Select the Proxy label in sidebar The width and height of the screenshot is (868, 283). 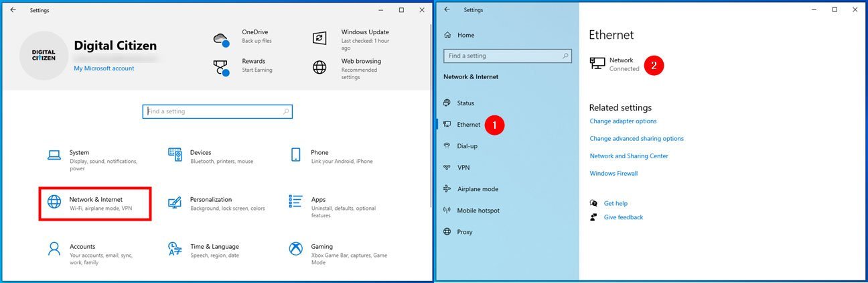click(x=465, y=232)
